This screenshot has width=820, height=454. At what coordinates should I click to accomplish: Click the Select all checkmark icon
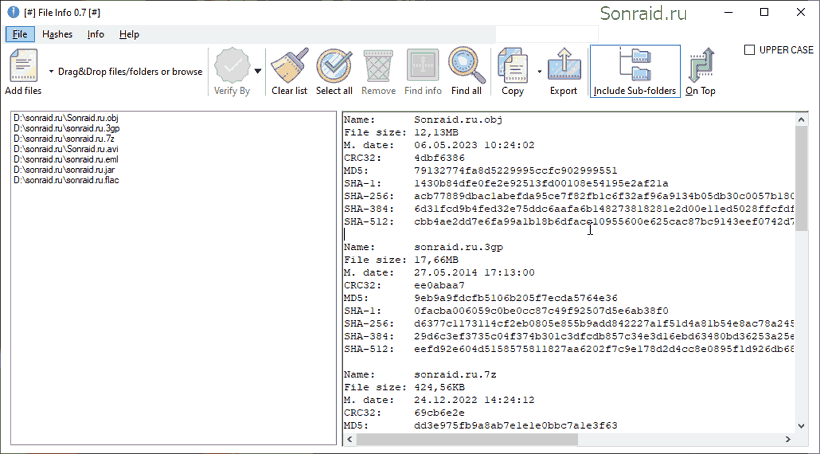(334, 65)
